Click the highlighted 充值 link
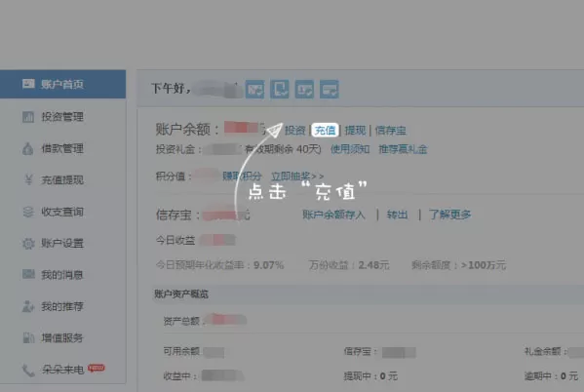 325,130
